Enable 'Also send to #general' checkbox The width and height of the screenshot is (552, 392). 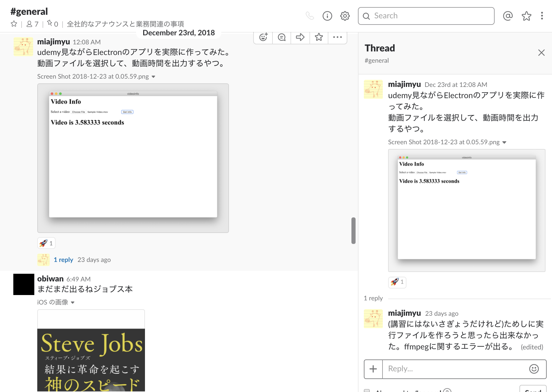click(x=367, y=391)
